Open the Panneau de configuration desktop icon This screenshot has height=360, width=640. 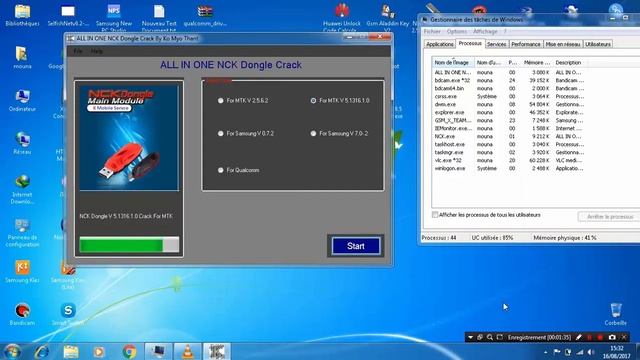22,233
